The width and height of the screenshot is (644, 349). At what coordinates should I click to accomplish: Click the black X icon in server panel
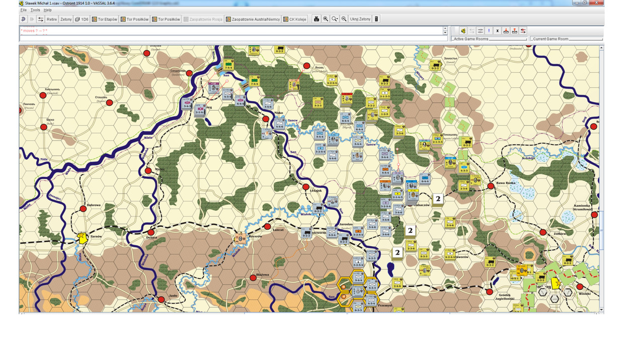498,31
